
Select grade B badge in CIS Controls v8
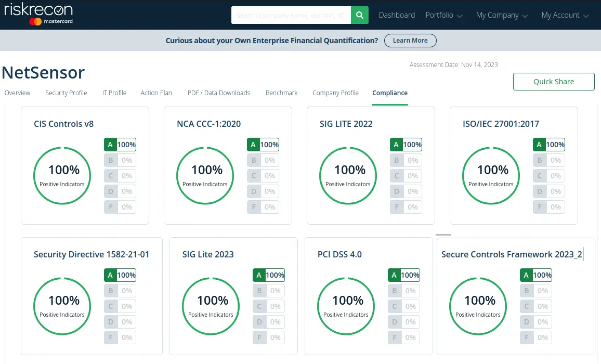(x=120, y=160)
